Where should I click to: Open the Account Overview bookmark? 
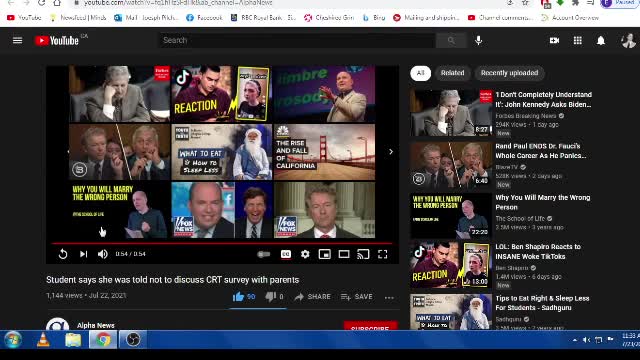pyautogui.click(x=570, y=18)
